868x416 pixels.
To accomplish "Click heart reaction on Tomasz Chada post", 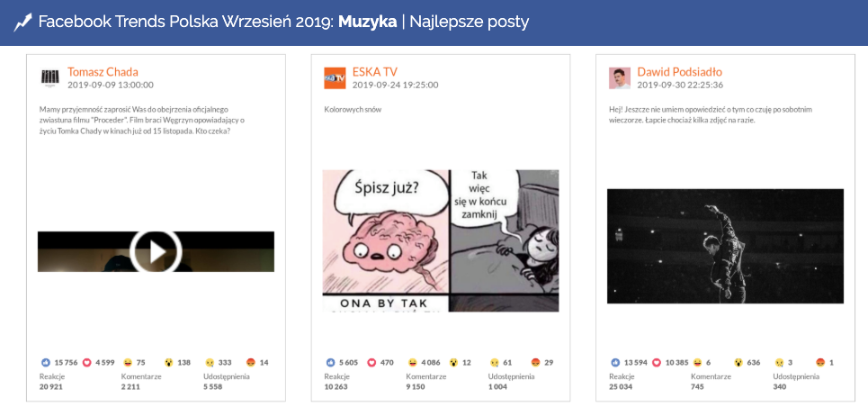I will [87, 363].
